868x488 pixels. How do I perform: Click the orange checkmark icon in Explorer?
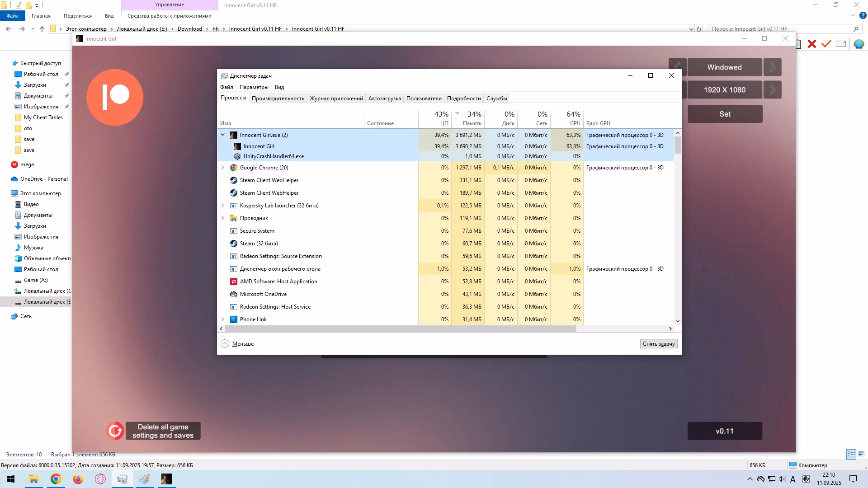coord(826,44)
